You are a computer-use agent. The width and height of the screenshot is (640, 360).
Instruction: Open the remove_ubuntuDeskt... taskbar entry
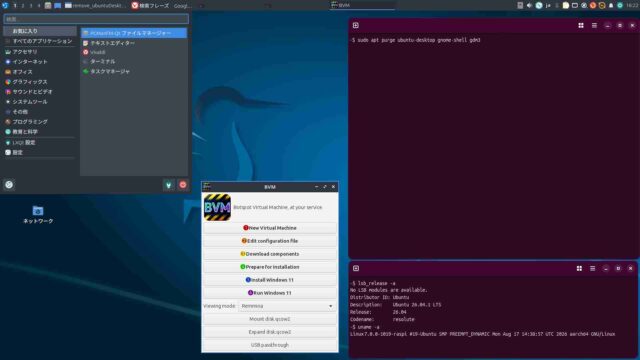pyautogui.click(x=95, y=6)
